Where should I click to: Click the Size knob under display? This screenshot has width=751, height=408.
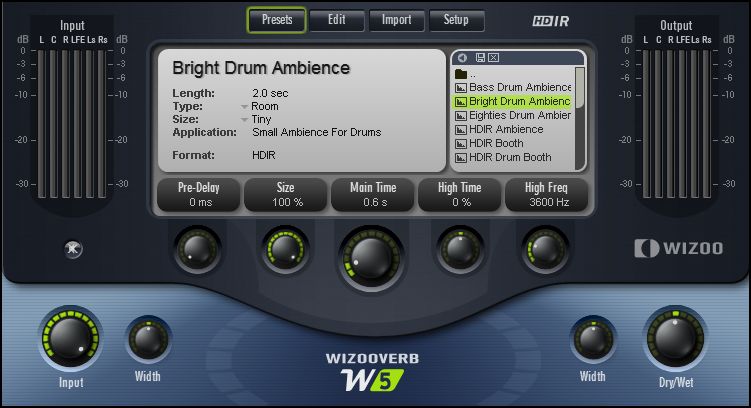pos(285,249)
